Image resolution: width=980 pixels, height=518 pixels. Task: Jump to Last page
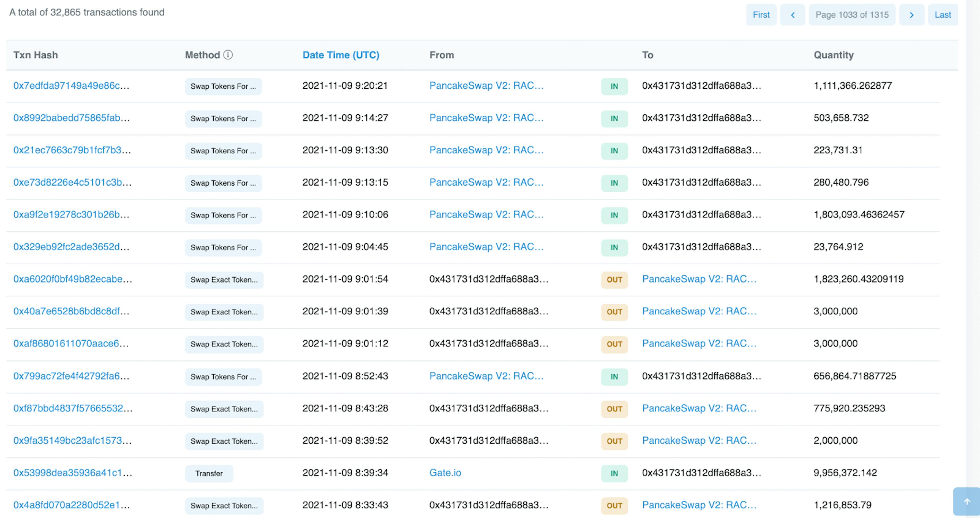[x=943, y=15]
